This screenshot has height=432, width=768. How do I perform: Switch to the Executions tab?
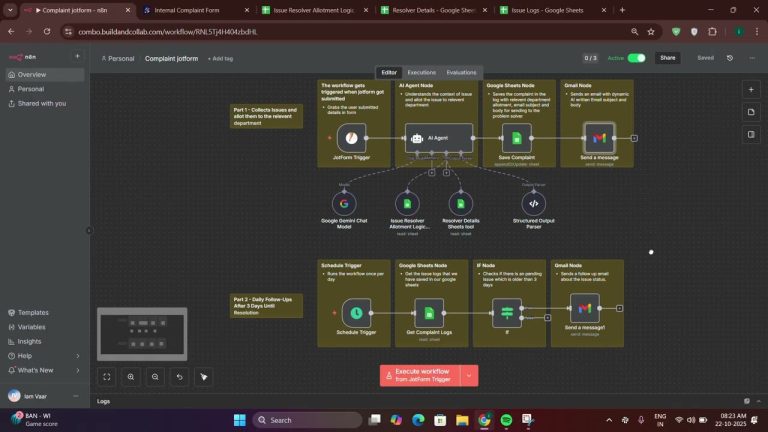(x=422, y=72)
